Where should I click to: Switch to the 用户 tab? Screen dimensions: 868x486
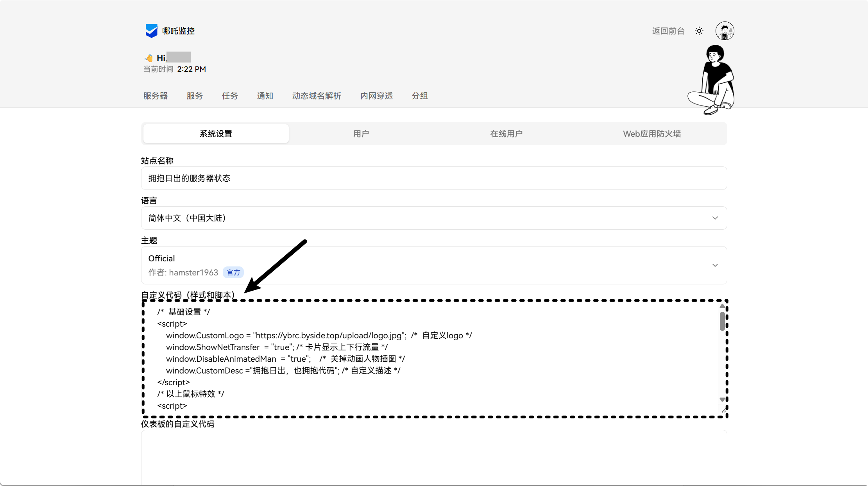[x=361, y=134]
